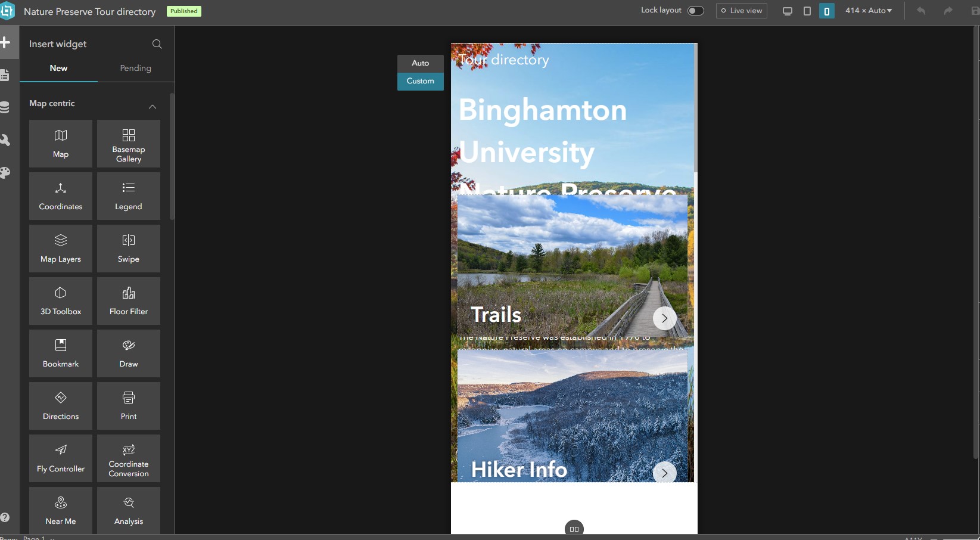The height and width of the screenshot is (540, 980).
Task: Open the Help question mark icon
Action: 5,517
